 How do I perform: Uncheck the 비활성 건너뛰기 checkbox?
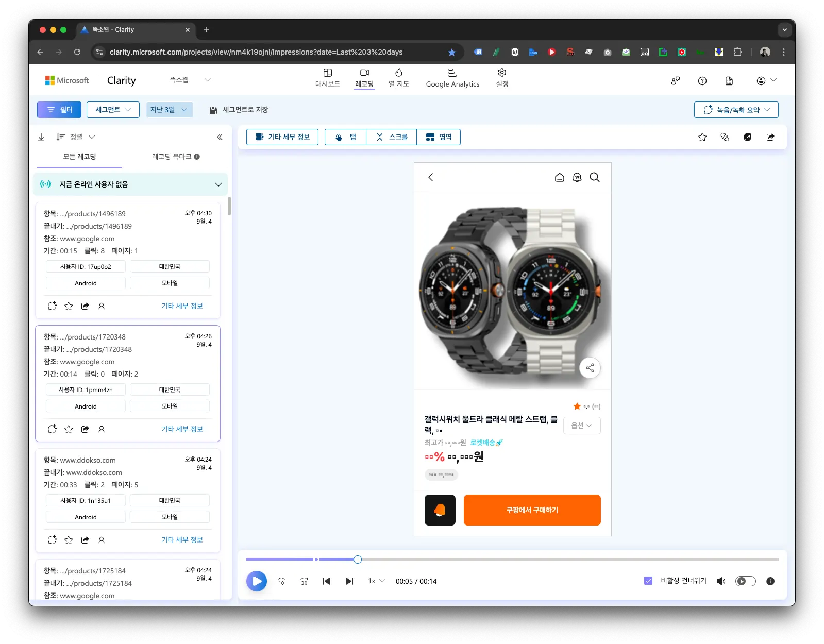click(648, 581)
